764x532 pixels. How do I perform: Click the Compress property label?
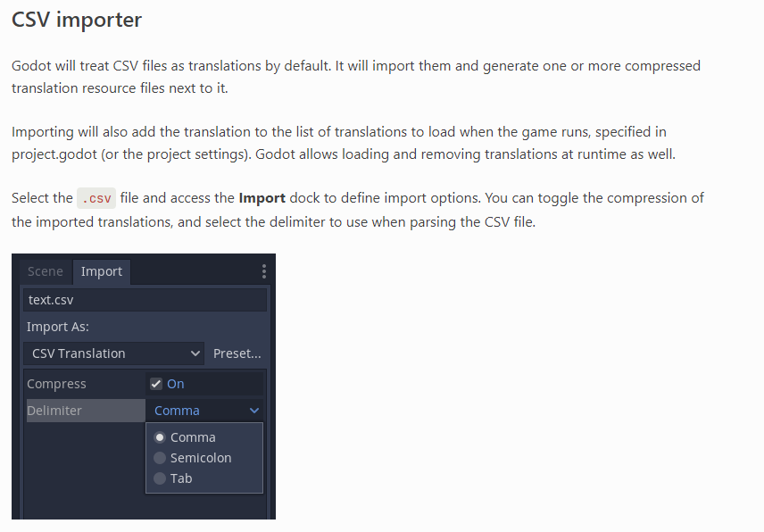point(56,383)
